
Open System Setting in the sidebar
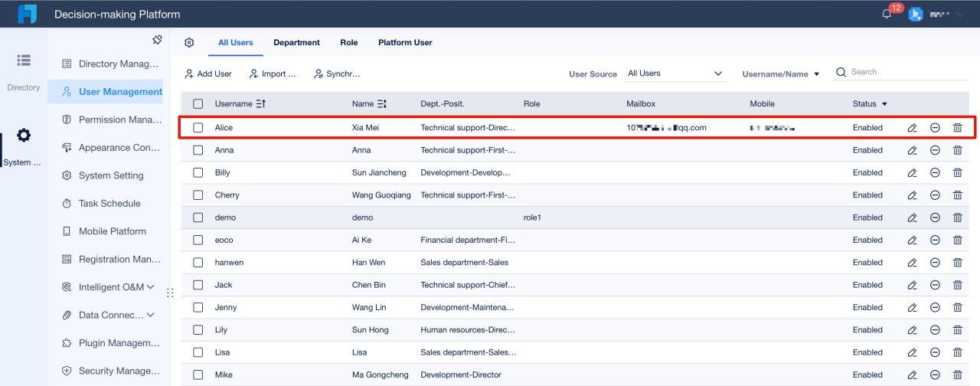106,175
